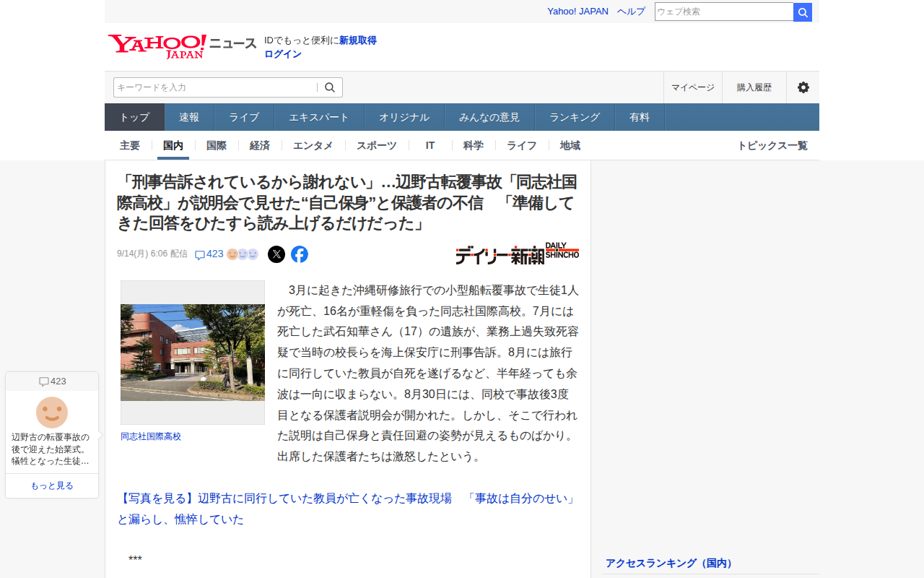Screen dimensions: 924x578
Task: Open the 同志社国際高校 school photo thumbnail
Action: pos(193,353)
